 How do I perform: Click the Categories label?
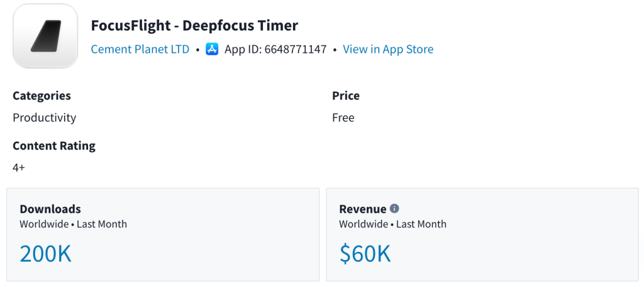(x=42, y=95)
